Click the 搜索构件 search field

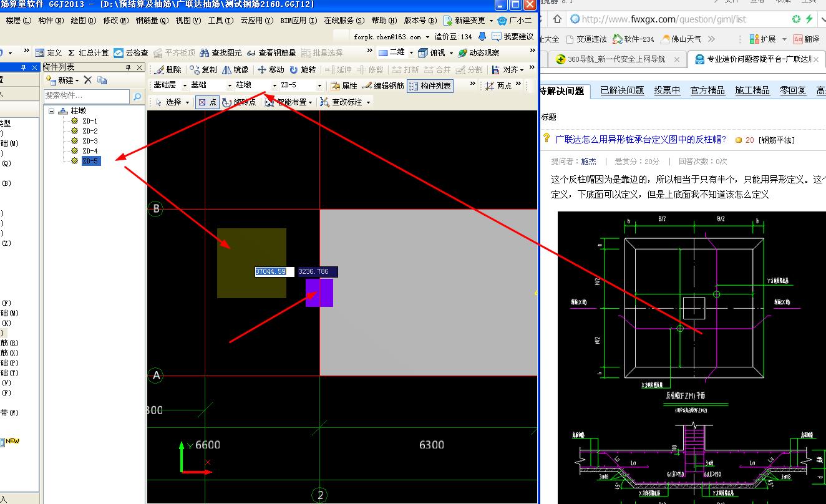tap(87, 96)
